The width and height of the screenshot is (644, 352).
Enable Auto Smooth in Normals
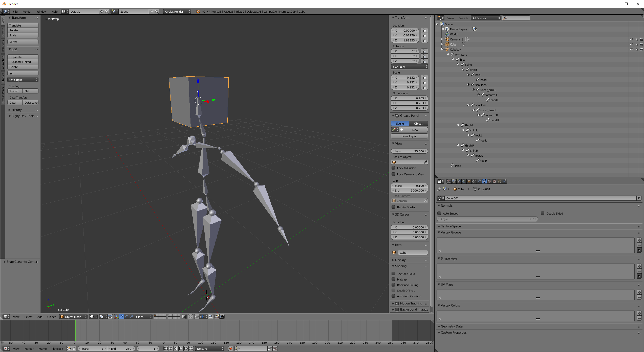439,213
